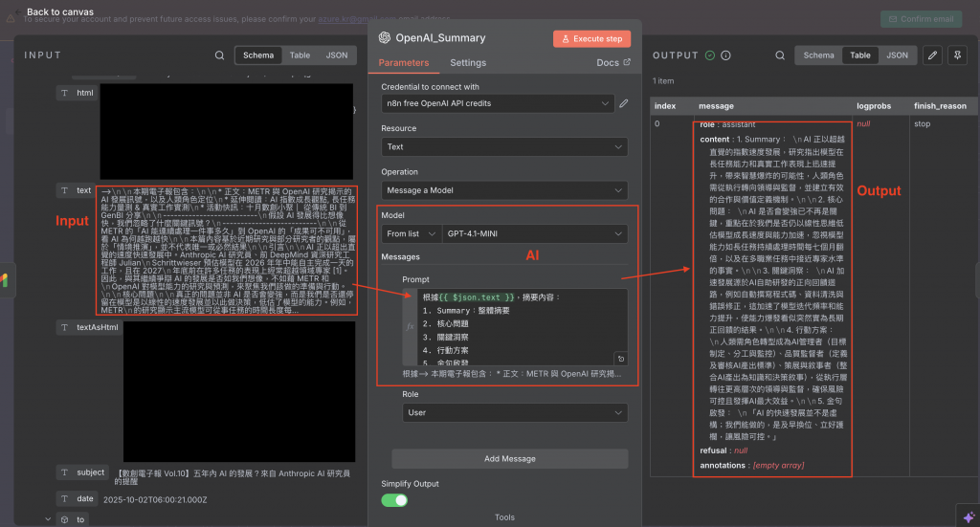Click the Confirm email button
This screenshot has width=980, height=527.
(x=922, y=19)
